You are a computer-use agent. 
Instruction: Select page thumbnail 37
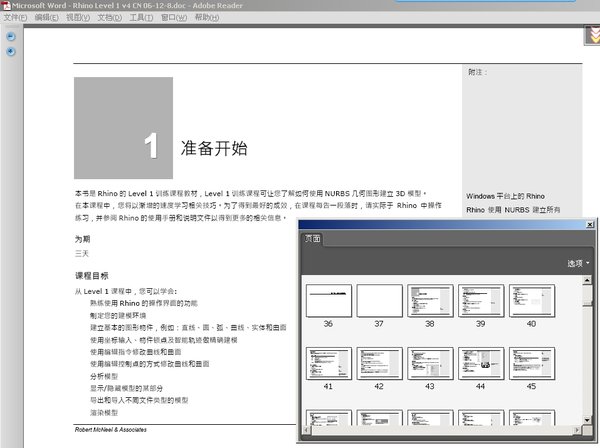[x=380, y=301]
